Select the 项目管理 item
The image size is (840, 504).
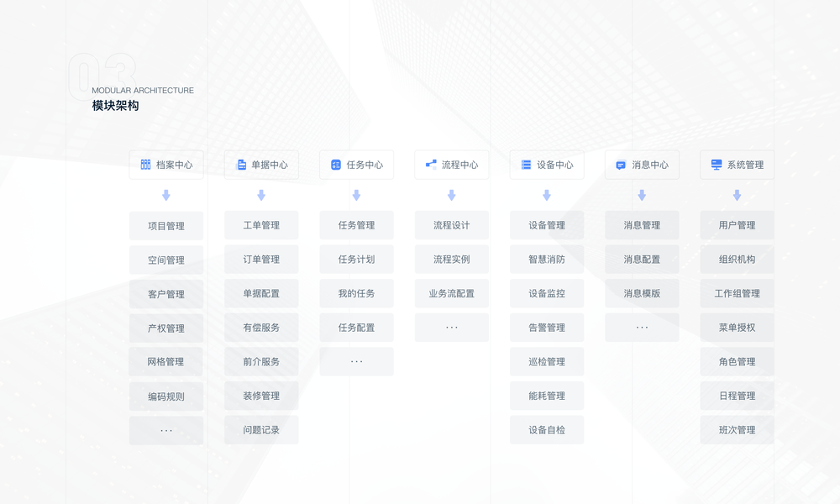point(166,225)
